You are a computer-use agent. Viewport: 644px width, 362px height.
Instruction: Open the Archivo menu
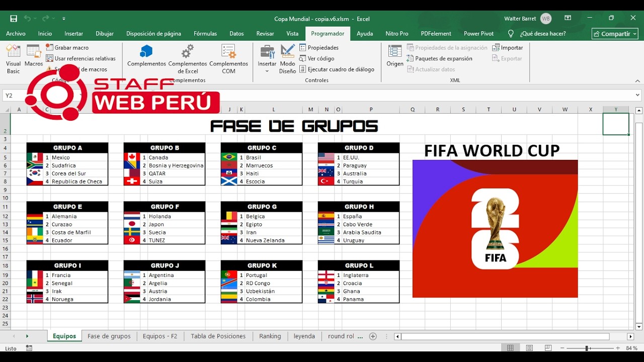(x=16, y=34)
